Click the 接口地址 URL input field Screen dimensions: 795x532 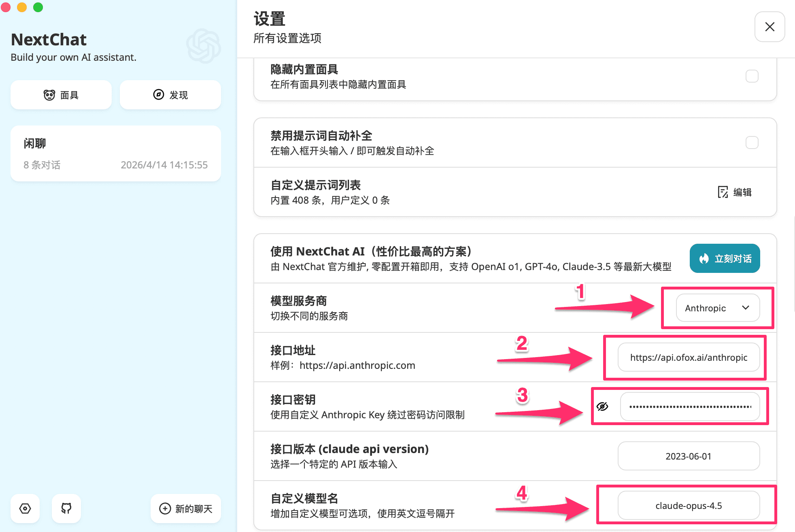coord(689,358)
